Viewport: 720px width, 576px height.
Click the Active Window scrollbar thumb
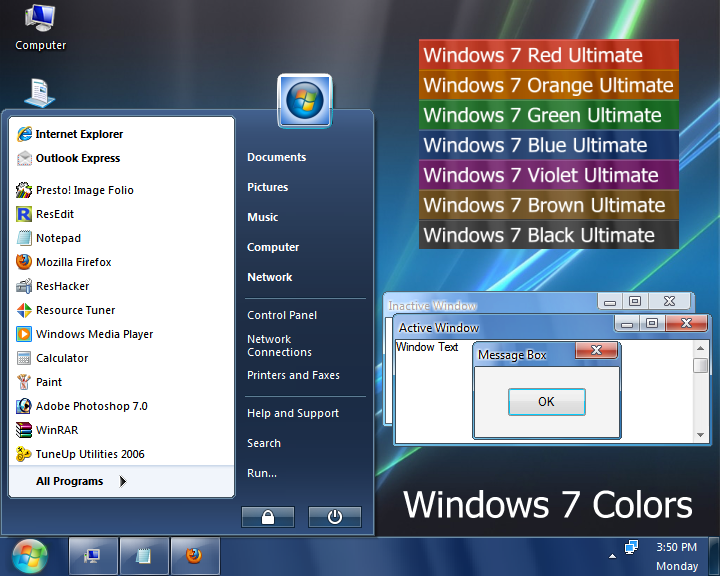click(700, 366)
